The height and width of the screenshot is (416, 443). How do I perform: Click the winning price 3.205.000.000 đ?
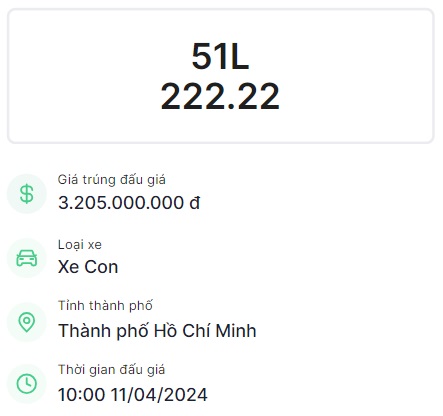pos(129,203)
